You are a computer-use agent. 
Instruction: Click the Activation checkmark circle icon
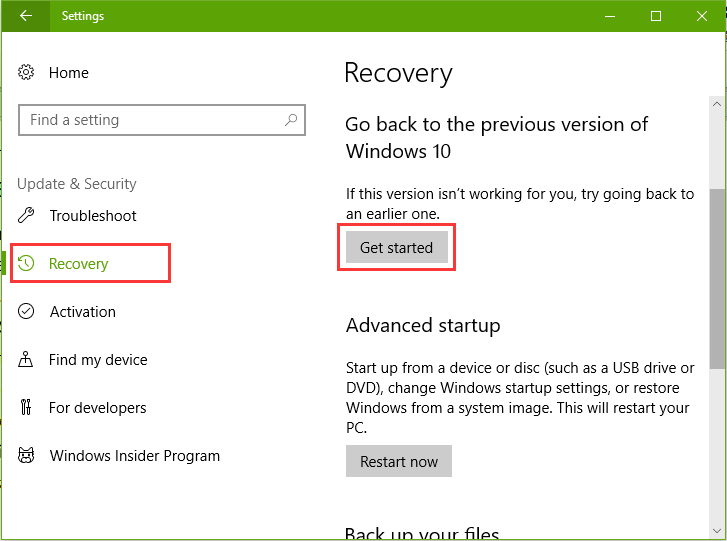coord(26,311)
